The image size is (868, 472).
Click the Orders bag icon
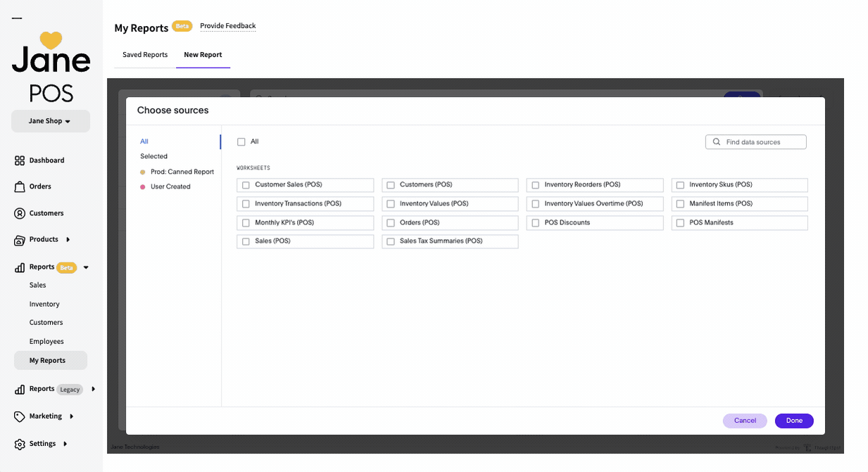point(20,186)
